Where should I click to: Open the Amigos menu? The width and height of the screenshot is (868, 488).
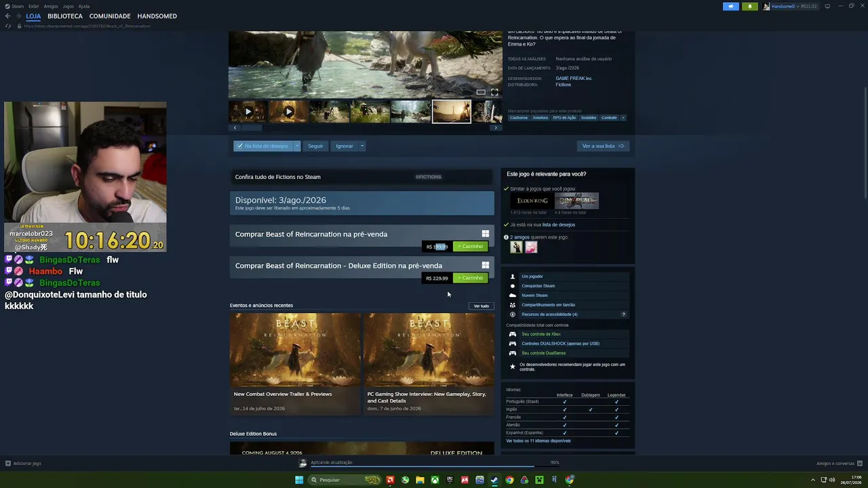coord(51,6)
